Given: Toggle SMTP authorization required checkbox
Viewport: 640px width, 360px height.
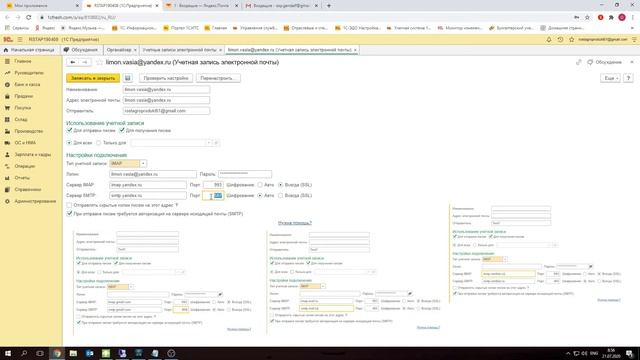Looking at the screenshot, I should (x=69, y=213).
